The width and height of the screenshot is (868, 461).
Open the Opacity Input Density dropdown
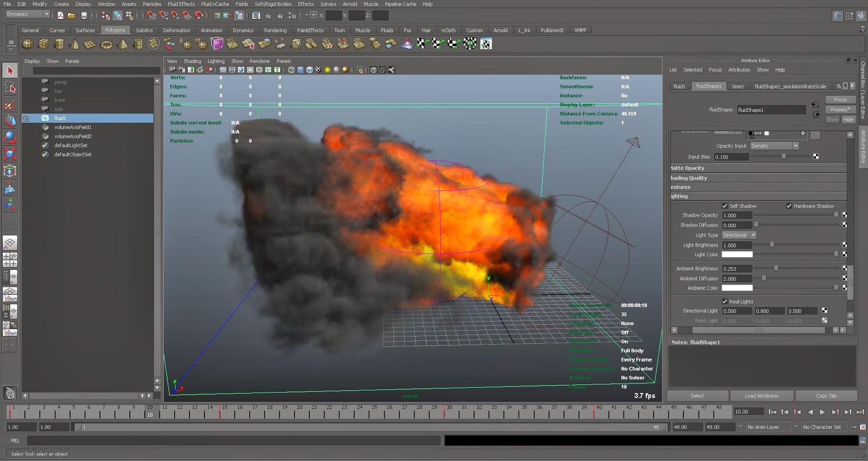pos(774,146)
